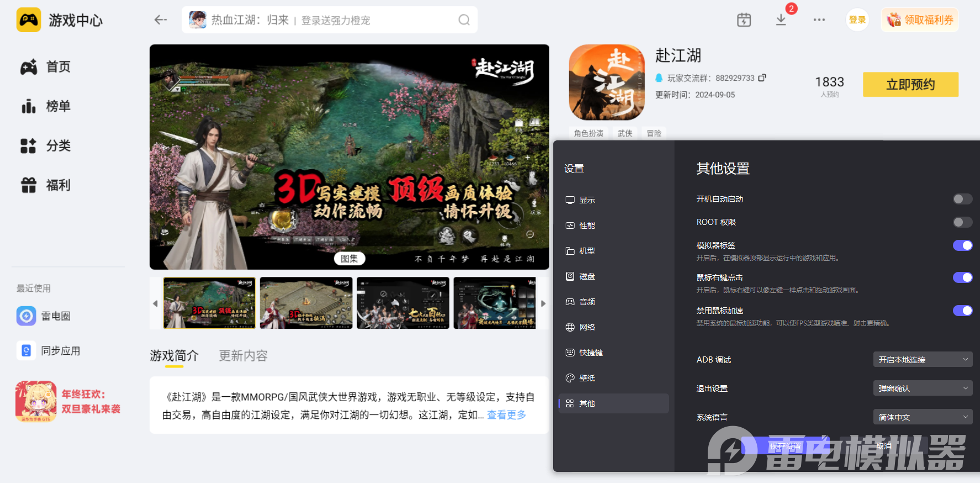The height and width of the screenshot is (483, 980).
Task: Open 显示 display settings
Action: [x=614, y=200]
